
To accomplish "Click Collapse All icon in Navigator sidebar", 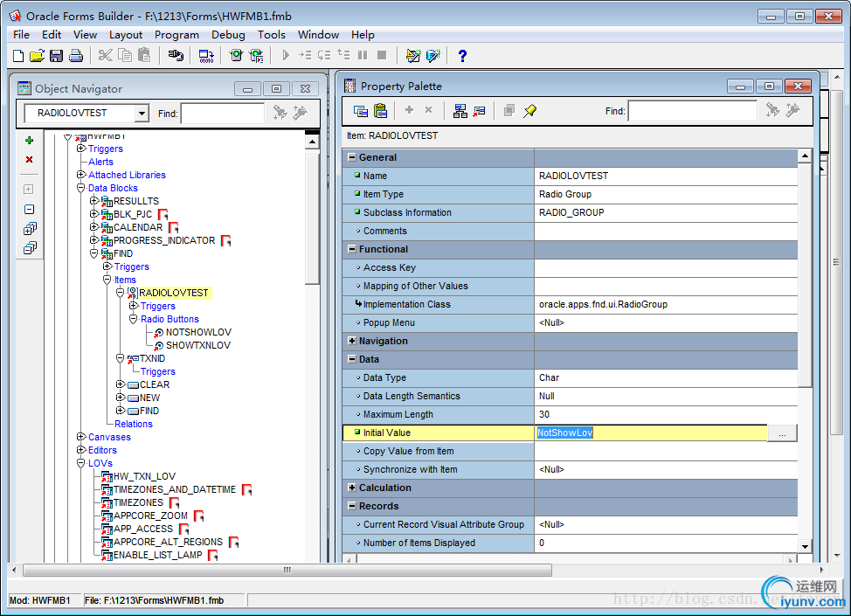I will [30, 248].
